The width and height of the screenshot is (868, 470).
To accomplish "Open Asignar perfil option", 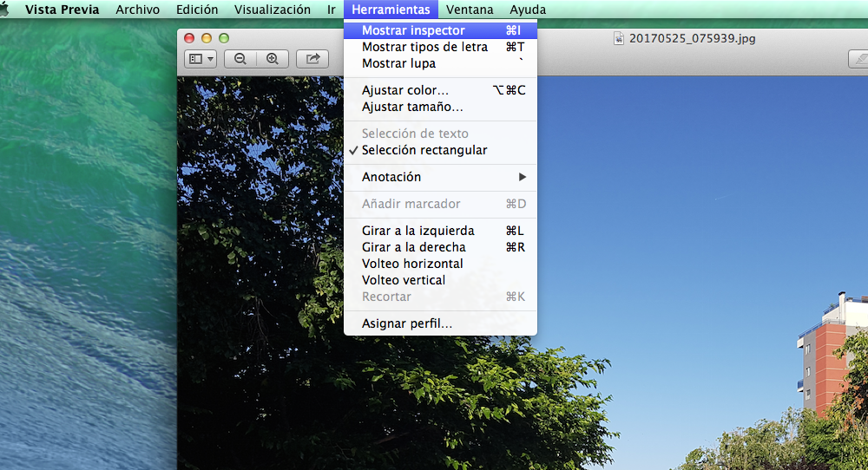I will [x=407, y=323].
